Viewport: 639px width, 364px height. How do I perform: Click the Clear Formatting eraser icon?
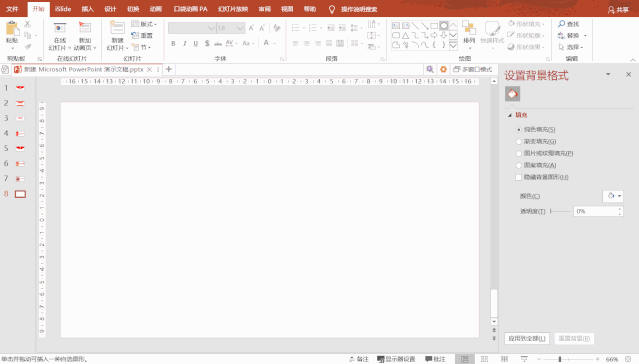click(277, 28)
